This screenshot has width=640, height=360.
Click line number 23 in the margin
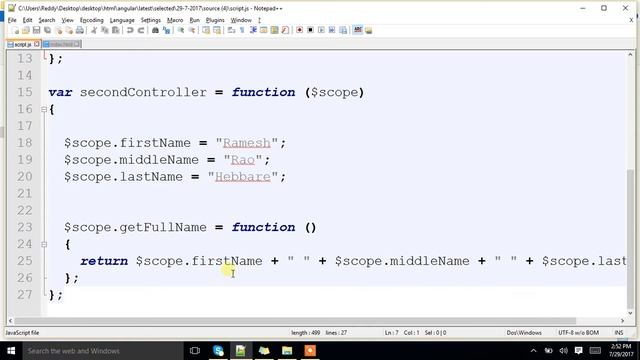point(24,227)
